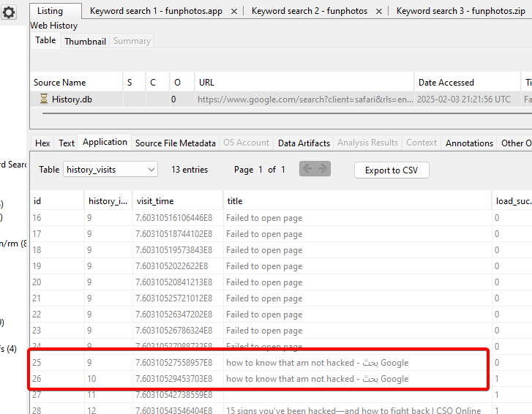Image resolution: width=532 pixels, height=414 pixels.
Task: Click the History.db file icon
Action: (x=44, y=99)
